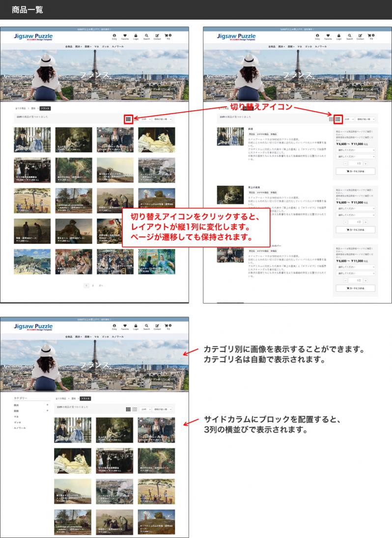Open sort order dropdown on four-column grid page
The width and height of the screenshot is (392, 538).
pyautogui.click(x=162, y=119)
